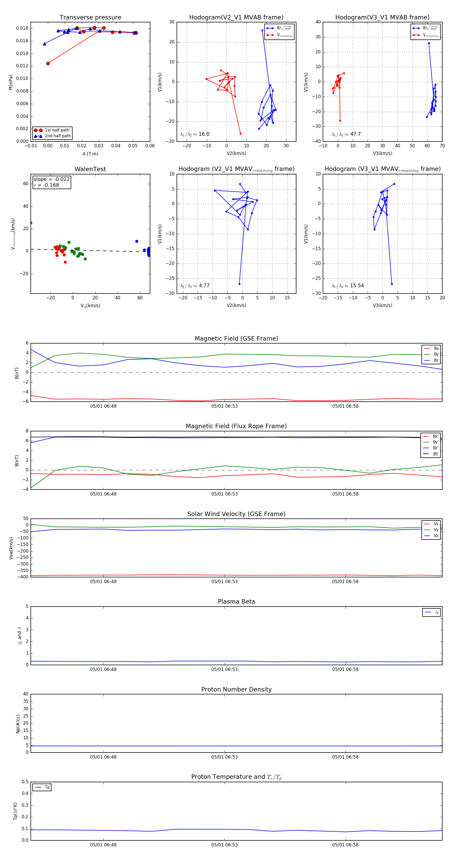The image size is (473, 868).
Task: Click the 'Vsw(km/s)' y-axis label
Action: tap(11, 548)
